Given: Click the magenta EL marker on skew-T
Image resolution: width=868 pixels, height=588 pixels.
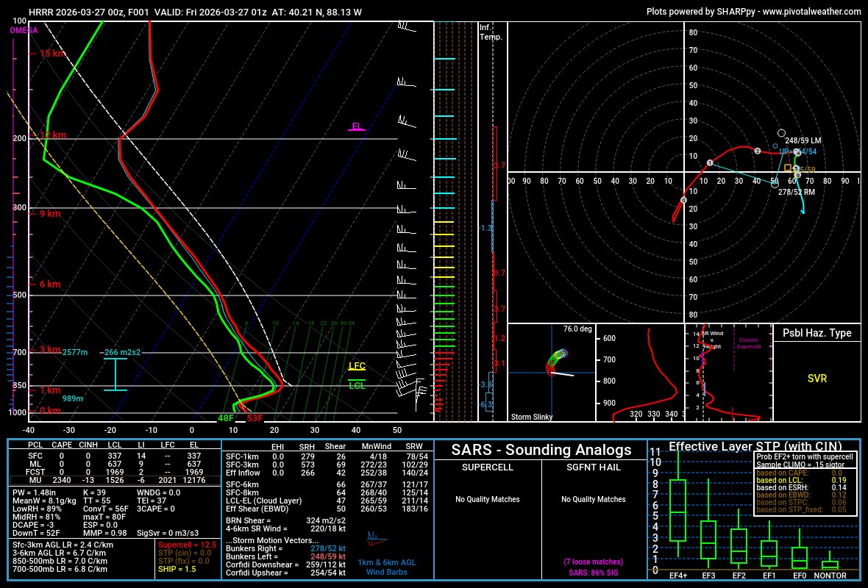Looking at the screenshot, I should point(357,126).
